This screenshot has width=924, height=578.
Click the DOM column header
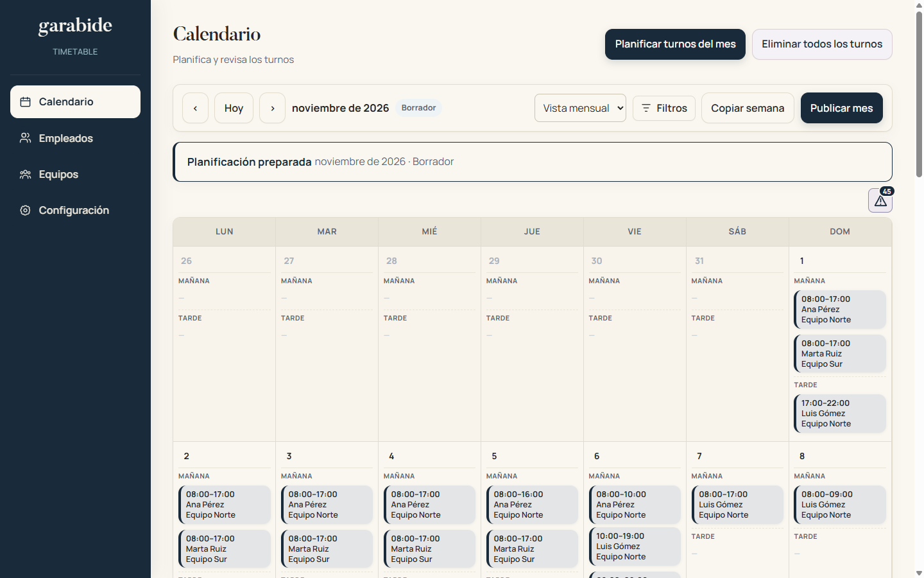840,232
